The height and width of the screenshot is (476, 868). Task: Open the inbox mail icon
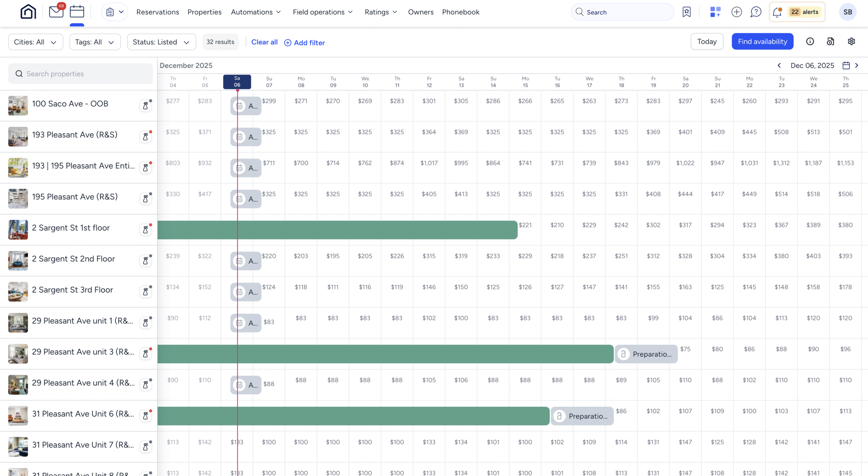point(56,12)
